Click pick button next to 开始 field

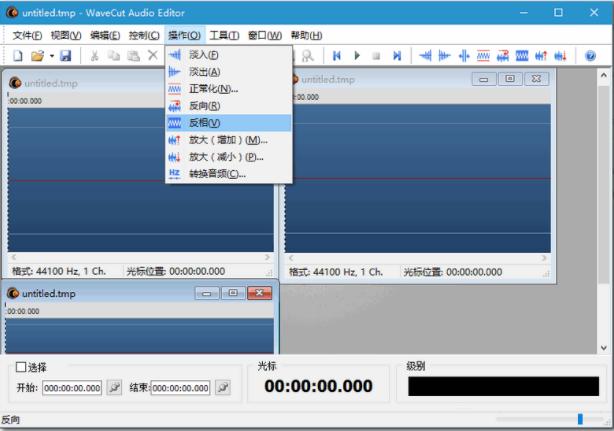point(114,388)
